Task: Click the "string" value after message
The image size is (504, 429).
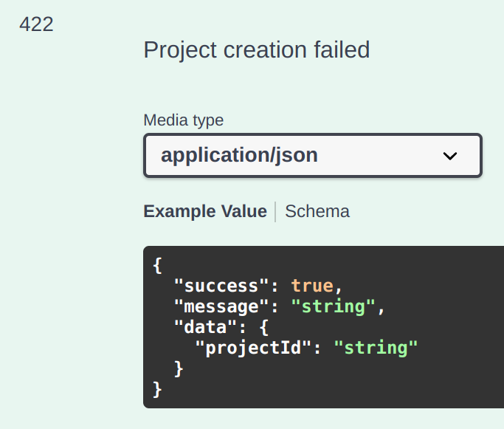Action: pyautogui.click(x=333, y=306)
